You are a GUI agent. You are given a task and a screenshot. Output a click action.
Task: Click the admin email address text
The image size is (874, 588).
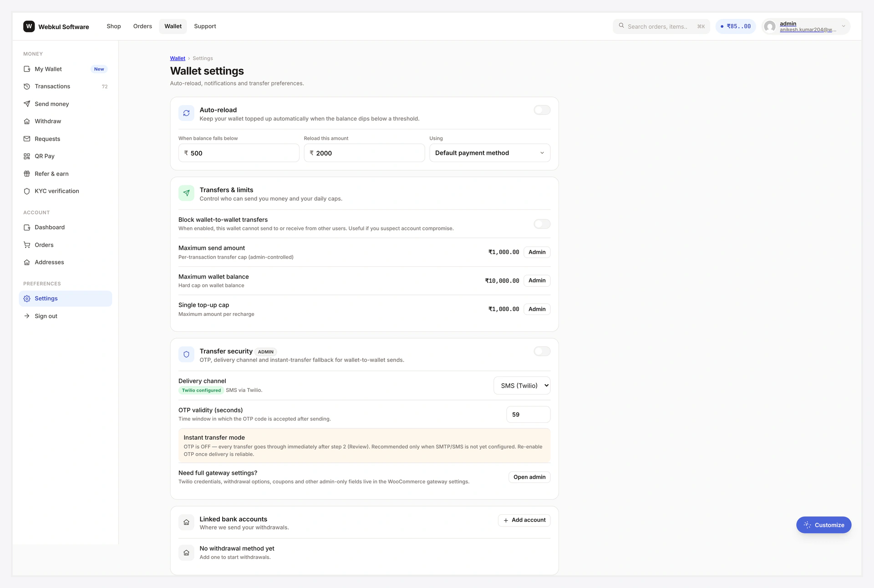click(x=808, y=30)
